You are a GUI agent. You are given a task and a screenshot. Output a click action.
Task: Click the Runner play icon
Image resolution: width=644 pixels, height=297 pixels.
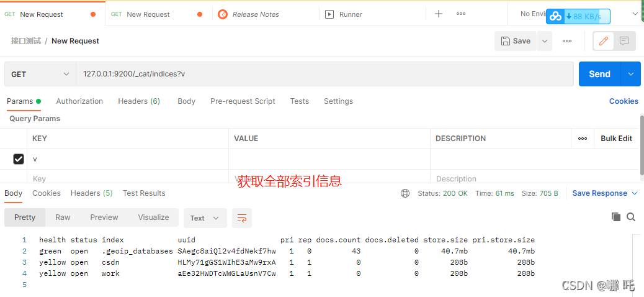(x=329, y=14)
